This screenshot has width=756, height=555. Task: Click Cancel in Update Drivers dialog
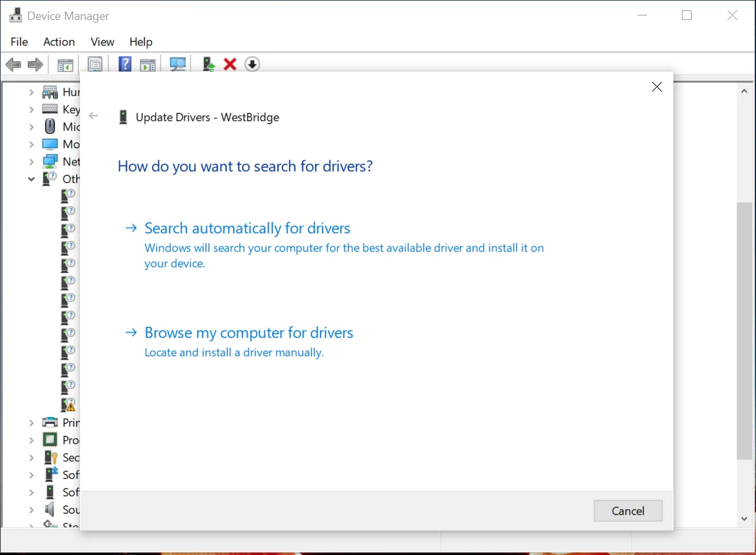point(628,511)
